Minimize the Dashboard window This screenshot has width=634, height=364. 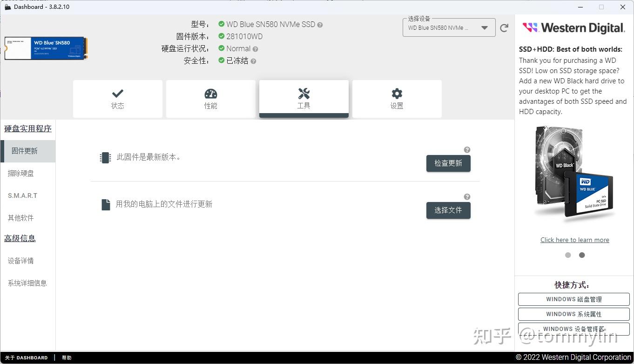click(580, 7)
